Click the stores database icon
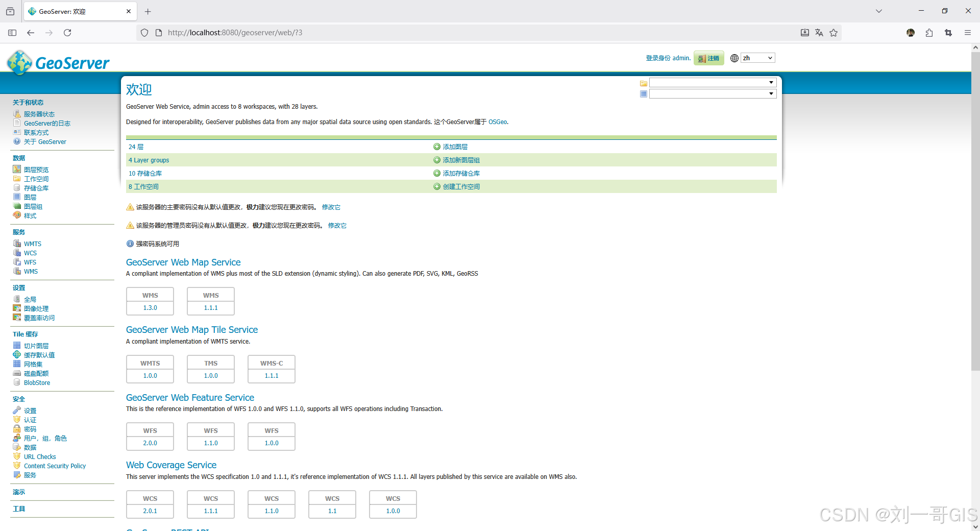This screenshot has height=531, width=980. point(17,188)
